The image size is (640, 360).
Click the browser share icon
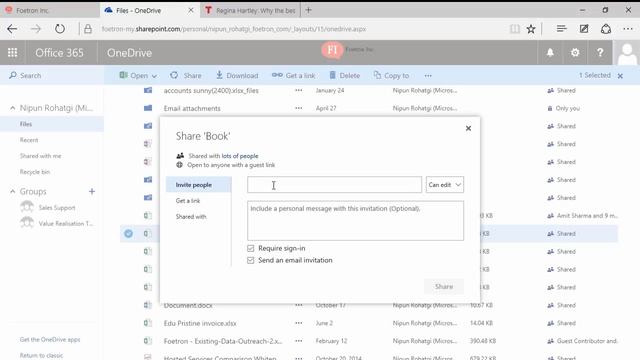606,29
